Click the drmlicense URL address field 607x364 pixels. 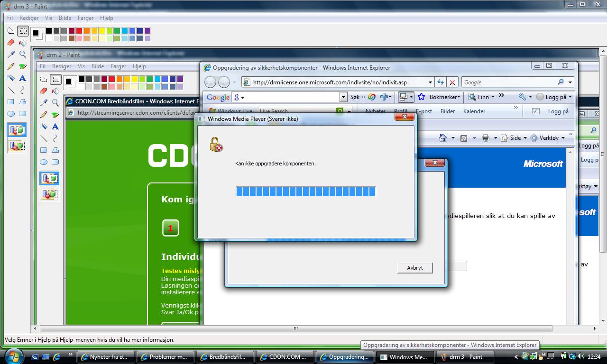pos(334,82)
